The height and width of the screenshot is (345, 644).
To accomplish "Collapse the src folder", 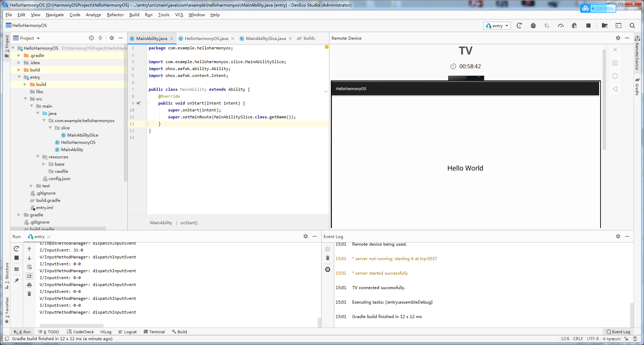I will 25,99.
